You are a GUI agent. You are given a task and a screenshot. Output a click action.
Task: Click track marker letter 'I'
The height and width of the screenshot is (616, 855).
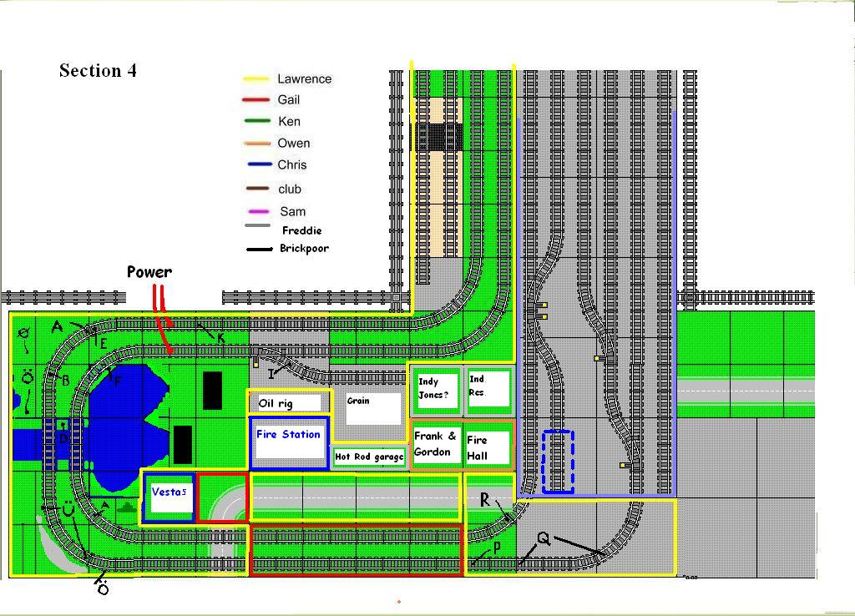[x=271, y=374]
